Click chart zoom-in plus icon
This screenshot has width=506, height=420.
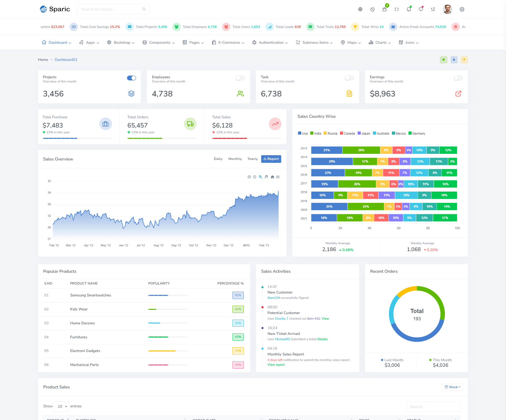(249, 177)
